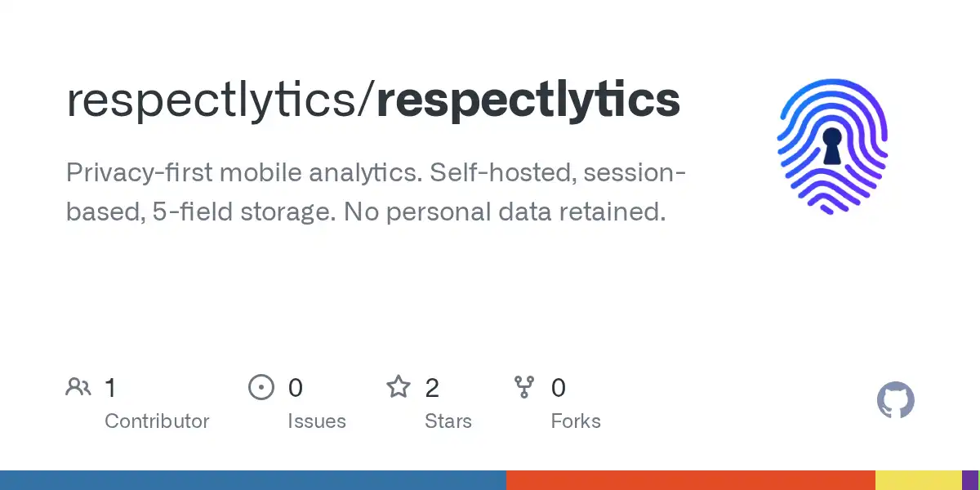Click the GitHub octocat icon

tap(895, 401)
